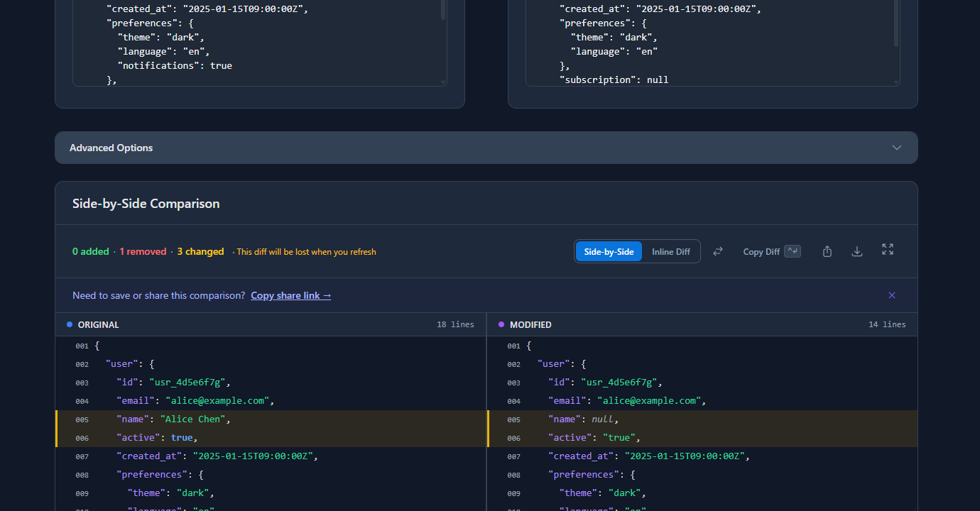Viewport: 980px width, 511px height.
Task: Open the share diff icon
Action: 827,251
